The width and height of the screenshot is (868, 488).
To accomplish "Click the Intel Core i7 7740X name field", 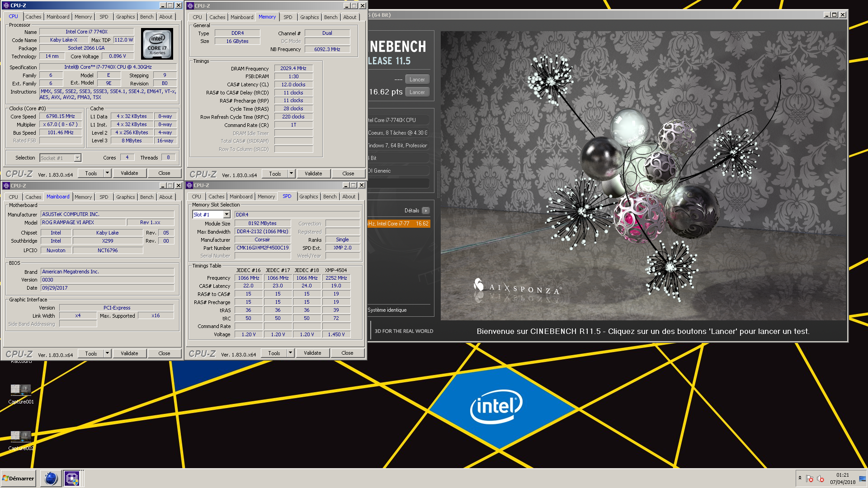I will point(86,32).
